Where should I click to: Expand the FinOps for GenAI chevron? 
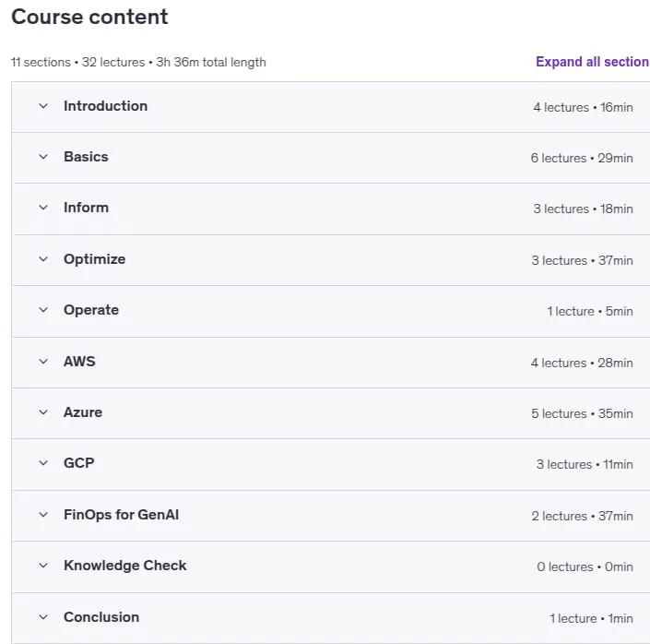[x=43, y=515]
